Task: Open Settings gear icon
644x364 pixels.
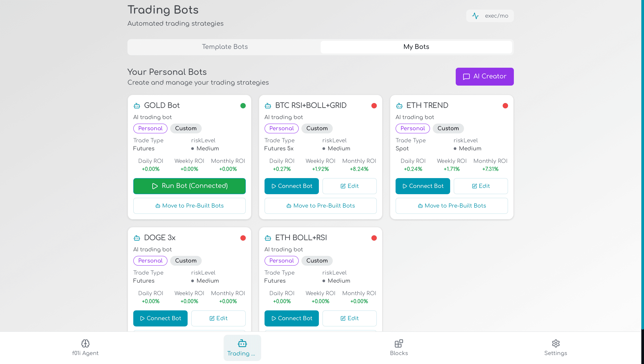Action: 555,343
